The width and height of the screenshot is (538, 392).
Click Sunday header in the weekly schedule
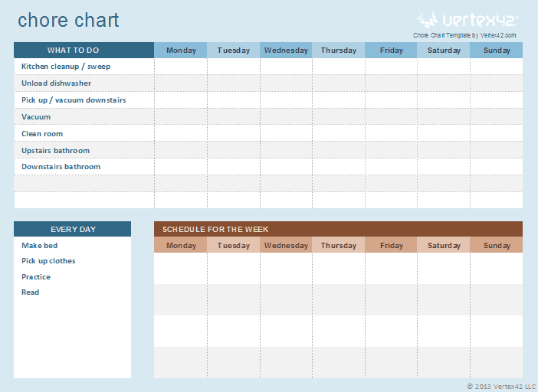[497, 245]
